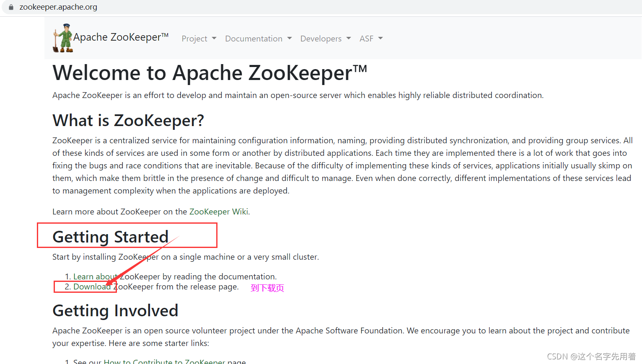Click the zookeeper.apache.org URL field

pyautogui.click(x=58, y=7)
